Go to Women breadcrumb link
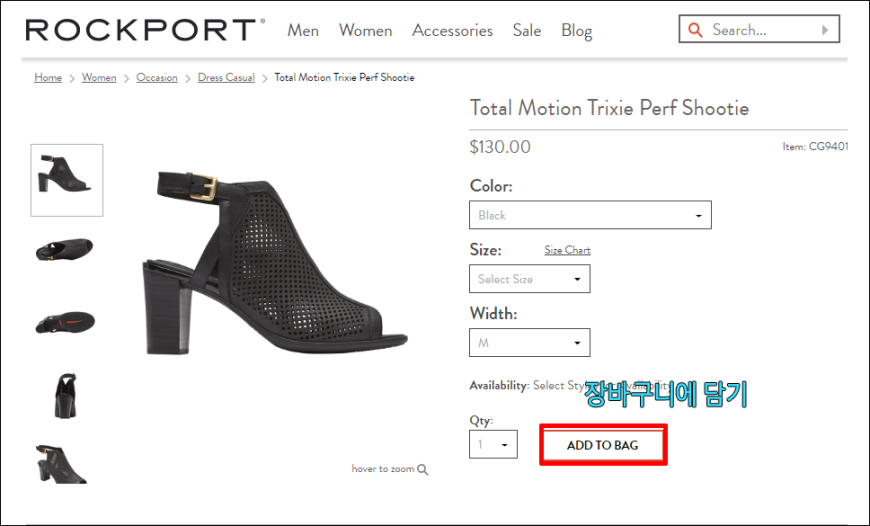Image resolution: width=870 pixels, height=526 pixels. coord(99,78)
